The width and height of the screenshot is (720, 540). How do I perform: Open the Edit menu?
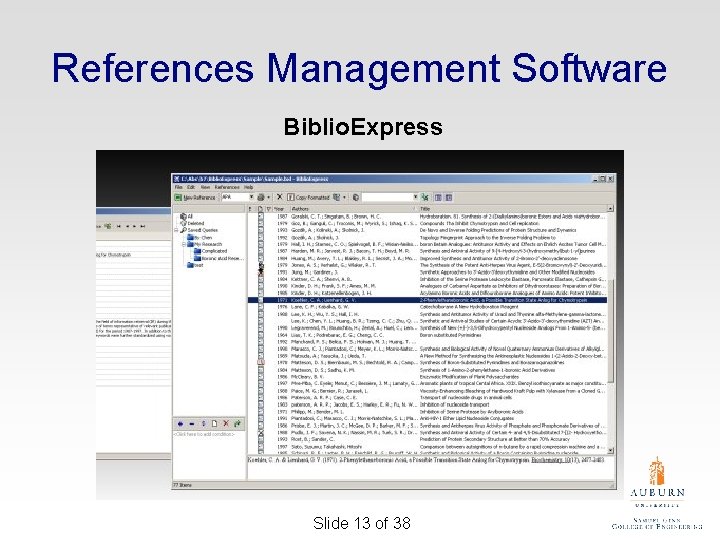tap(191, 187)
